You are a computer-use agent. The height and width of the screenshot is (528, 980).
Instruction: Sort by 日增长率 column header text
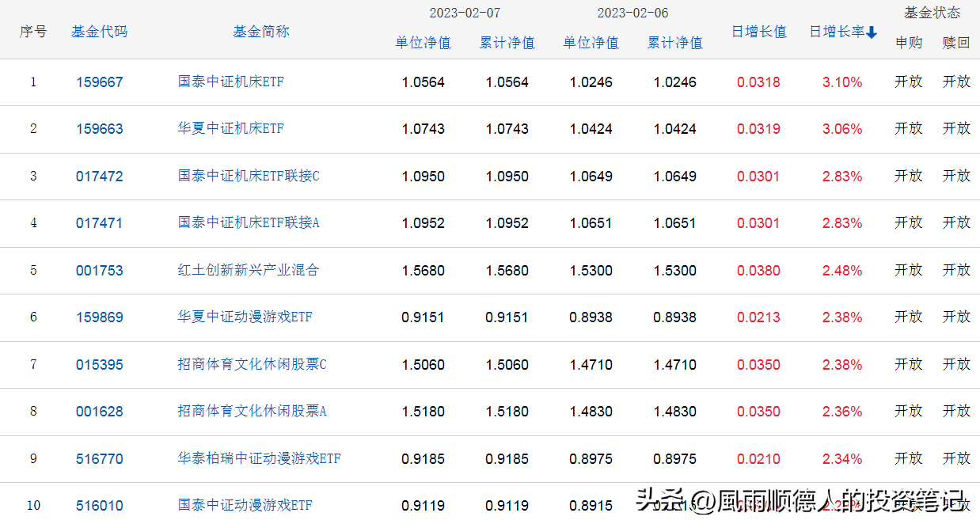tap(837, 32)
